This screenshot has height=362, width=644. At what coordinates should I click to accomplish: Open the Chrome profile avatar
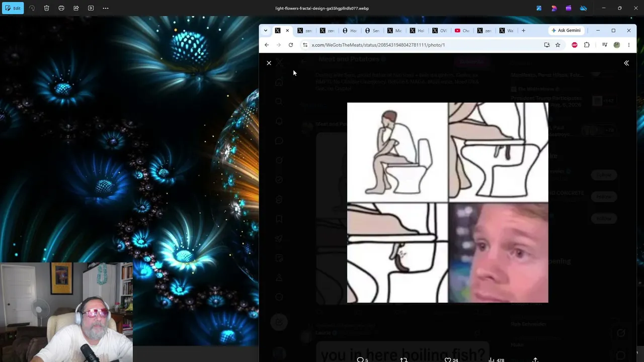point(617,45)
